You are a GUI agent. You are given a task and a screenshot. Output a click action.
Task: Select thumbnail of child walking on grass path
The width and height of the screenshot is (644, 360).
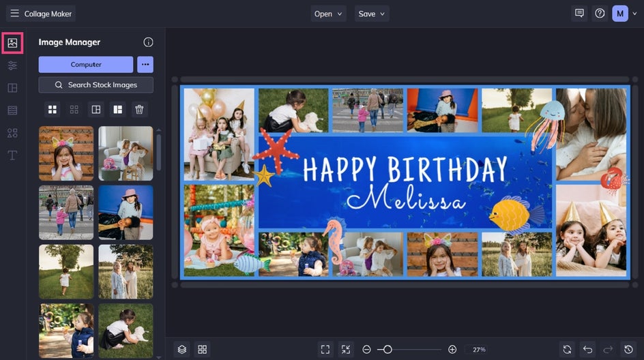pos(66,272)
